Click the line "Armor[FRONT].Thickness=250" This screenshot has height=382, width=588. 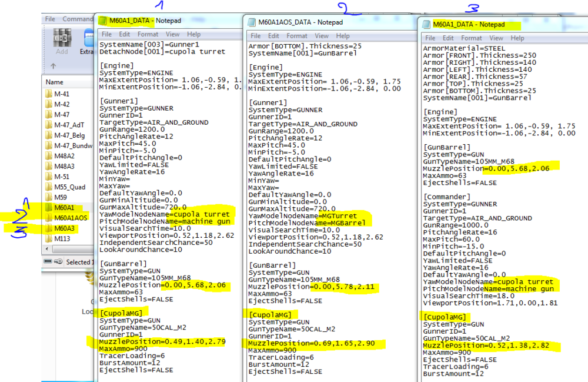coord(480,55)
